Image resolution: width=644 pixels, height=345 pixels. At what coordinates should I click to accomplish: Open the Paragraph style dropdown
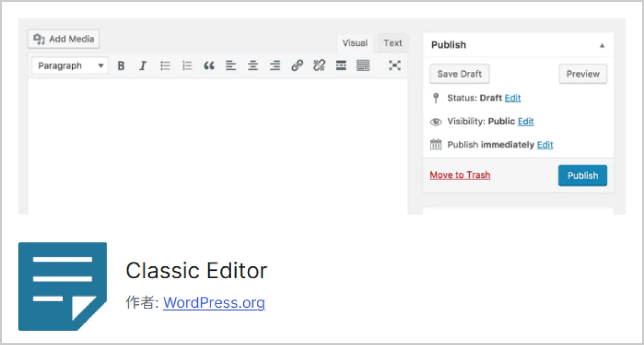click(x=69, y=66)
